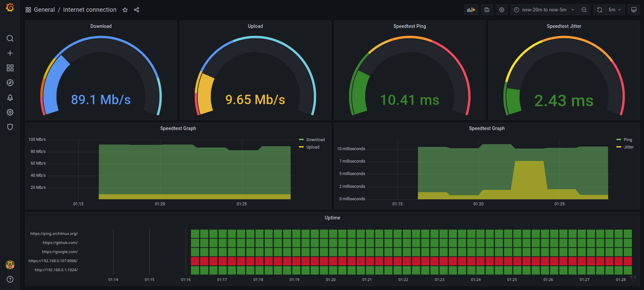Open the Alerting bell icon
Screen dimensions: 644x290
10,97
